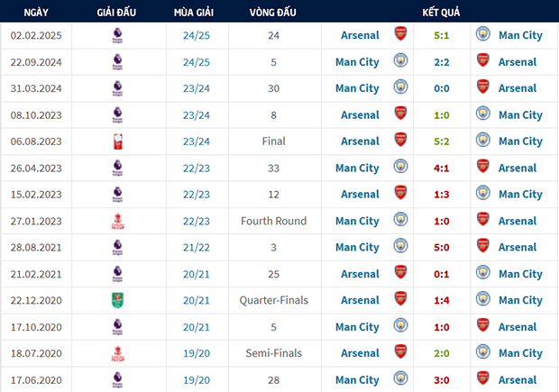
Task: Open Arsenal team link in the 08.10.2023 row
Action: click(x=360, y=115)
